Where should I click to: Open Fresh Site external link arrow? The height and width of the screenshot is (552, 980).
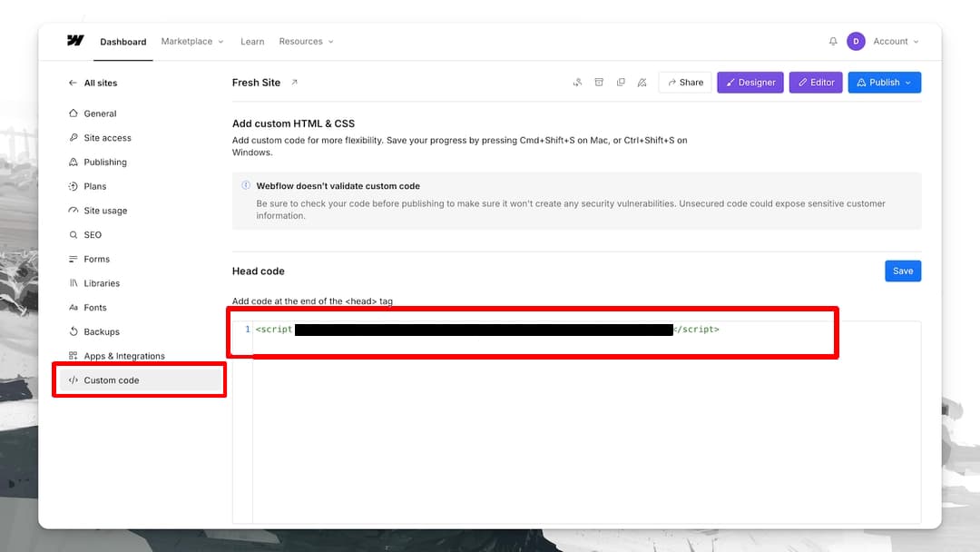coord(294,83)
